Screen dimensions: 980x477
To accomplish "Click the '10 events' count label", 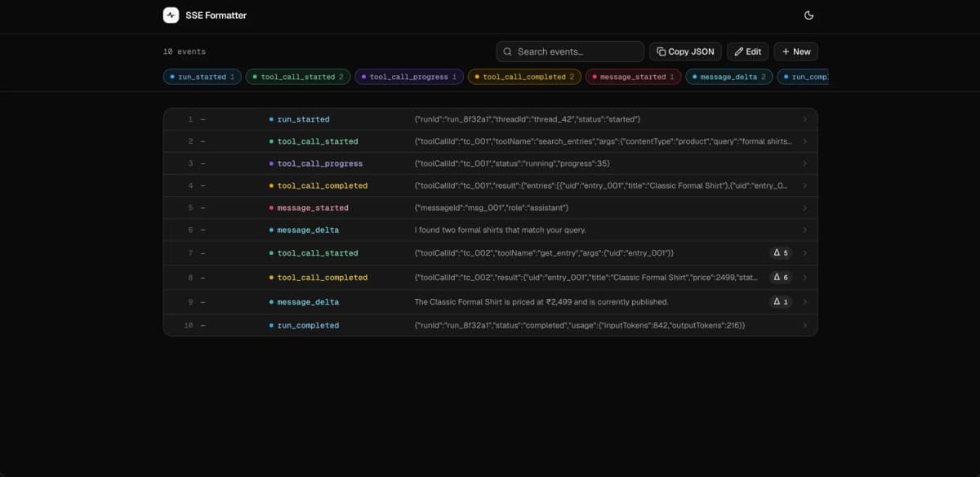I will [x=185, y=51].
